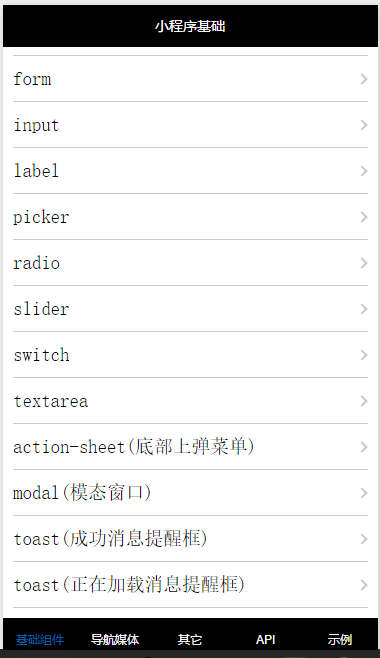Click the chevron beside switch

click(364, 355)
